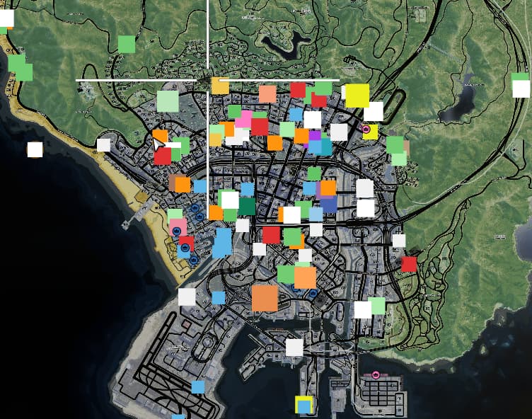This screenshot has width=532, height=419.
Task: Click lower blue crown of the stacked pair
Action: tap(199, 217)
